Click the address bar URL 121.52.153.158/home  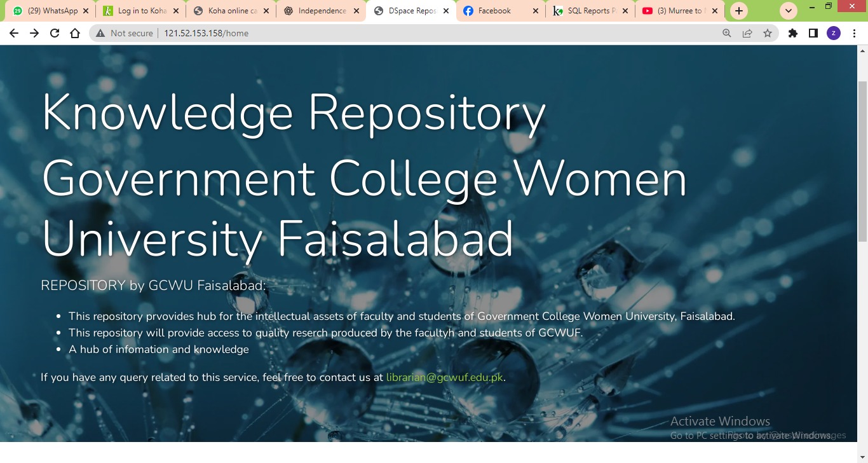click(206, 33)
